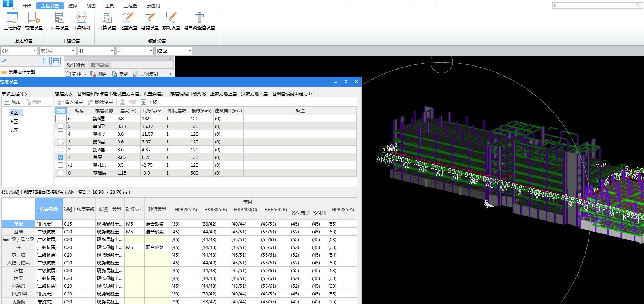Open 工具 ribbon tab
This screenshot has width=644, height=304.
[109, 6]
